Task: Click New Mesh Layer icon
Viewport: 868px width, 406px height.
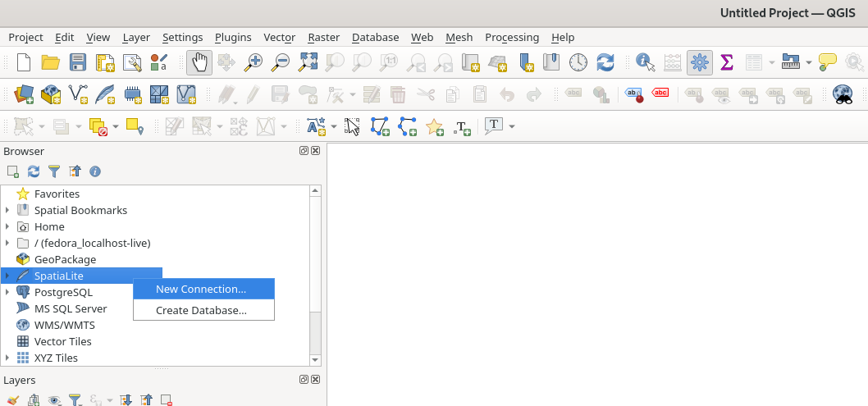Action: [x=159, y=94]
